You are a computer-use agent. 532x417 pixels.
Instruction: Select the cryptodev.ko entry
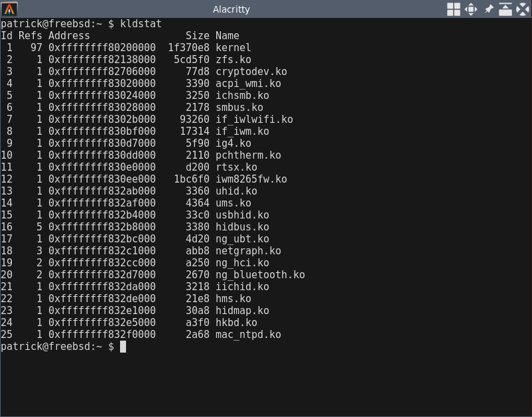coord(251,72)
